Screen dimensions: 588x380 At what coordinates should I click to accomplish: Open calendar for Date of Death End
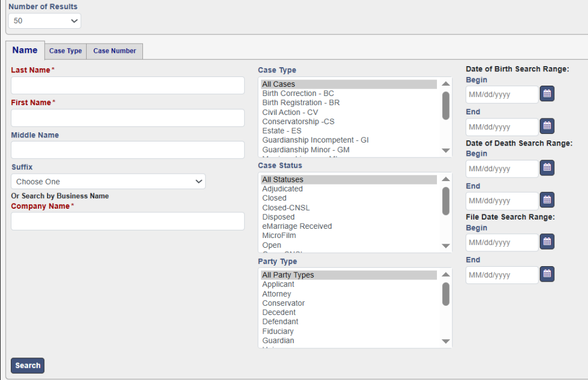coord(547,200)
